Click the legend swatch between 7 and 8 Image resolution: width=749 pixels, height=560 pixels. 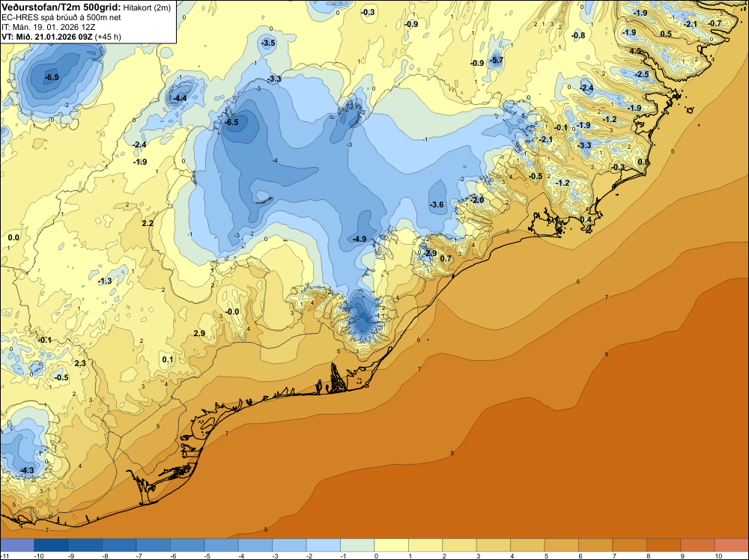point(630,545)
